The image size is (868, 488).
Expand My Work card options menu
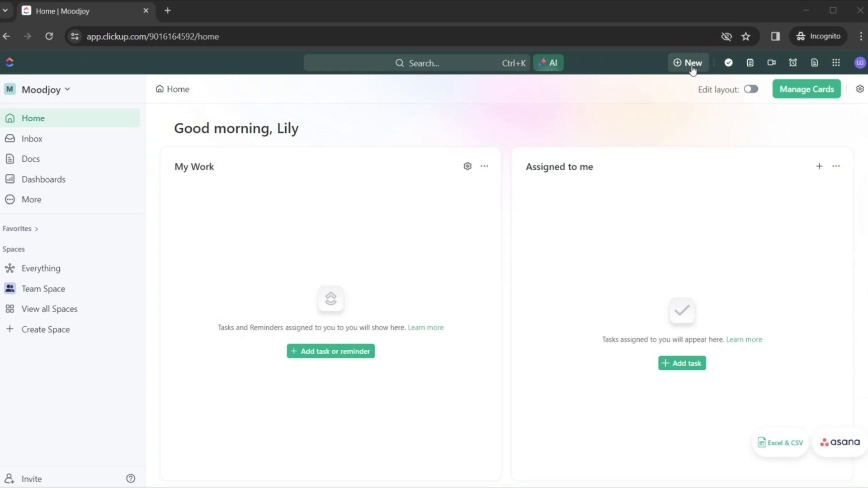(483, 166)
